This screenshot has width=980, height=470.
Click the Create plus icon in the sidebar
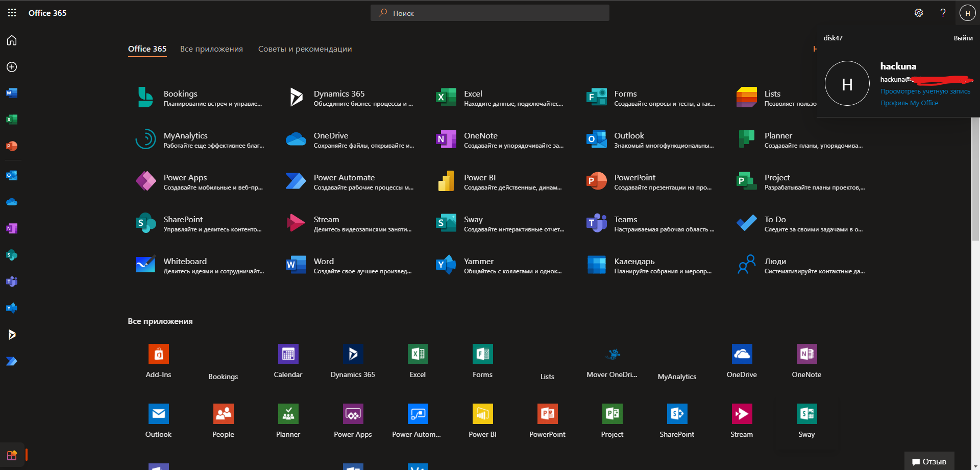[12, 67]
